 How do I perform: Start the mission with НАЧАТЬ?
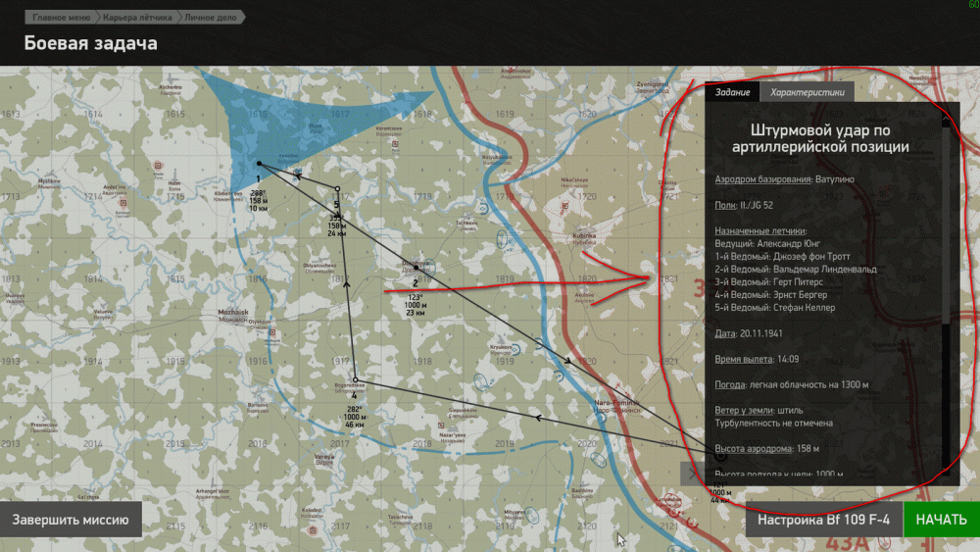pyautogui.click(x=941, y=520)
